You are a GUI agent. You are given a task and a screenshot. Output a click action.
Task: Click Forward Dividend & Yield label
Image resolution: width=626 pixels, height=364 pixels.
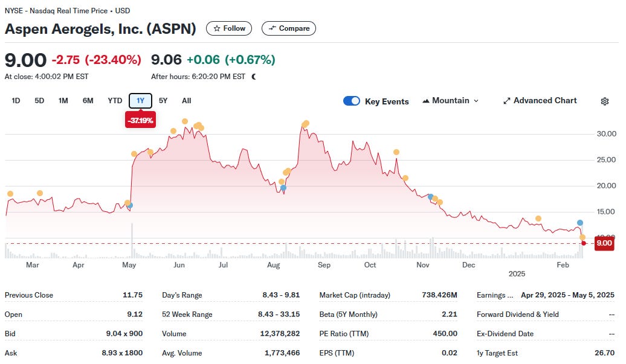pos(517,314)
